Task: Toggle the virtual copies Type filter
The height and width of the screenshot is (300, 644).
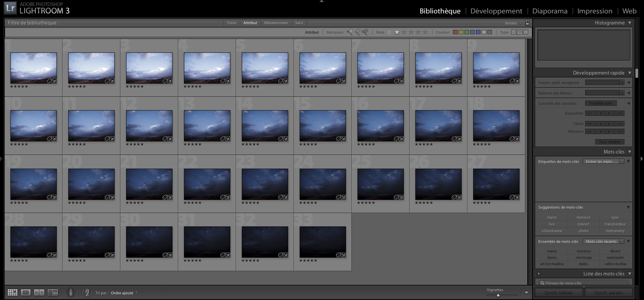Action: pos(520,32)
